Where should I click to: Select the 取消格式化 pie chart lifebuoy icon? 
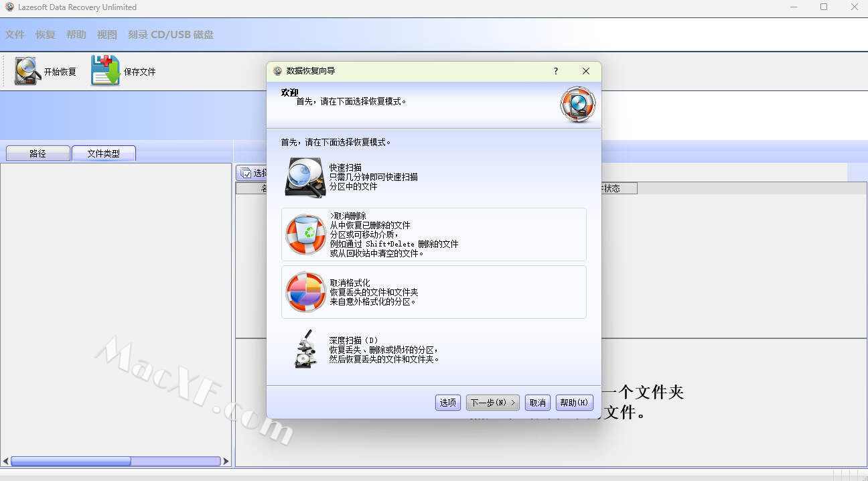click(x=305, y=292)
